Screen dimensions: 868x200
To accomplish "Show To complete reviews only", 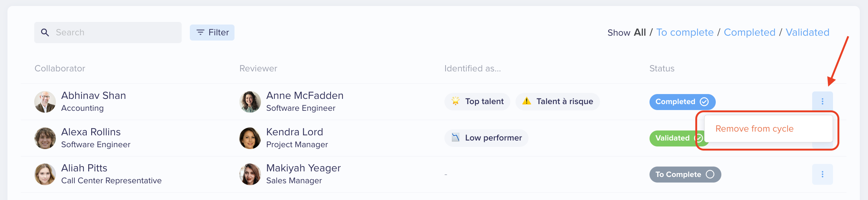I will [x=685, y=32].
